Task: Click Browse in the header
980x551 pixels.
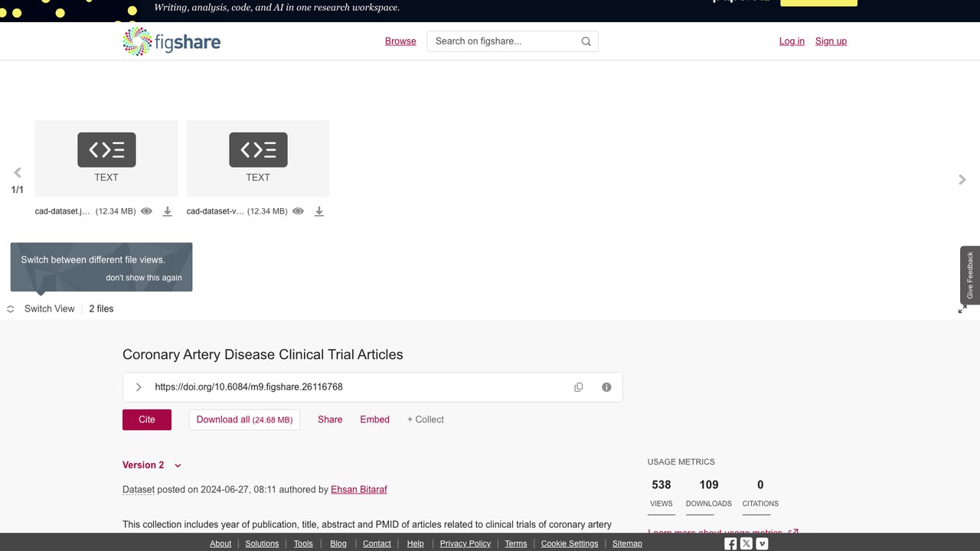Action: (x=400, y=41)
